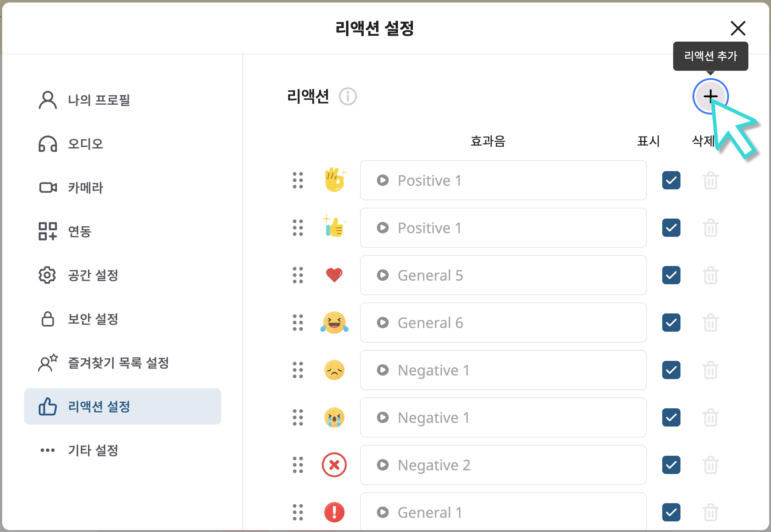Click the drag handle of the laughing emoji row

point(298,323)
